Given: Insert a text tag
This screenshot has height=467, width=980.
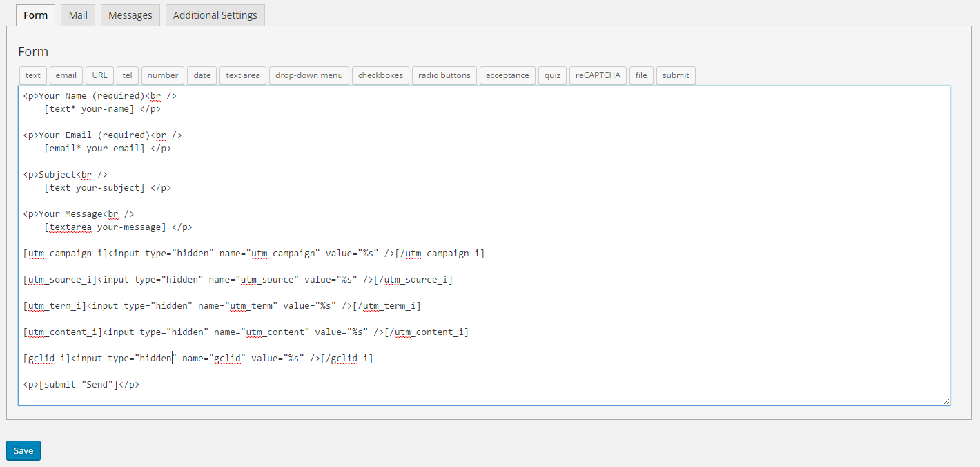Looking at the screenshot, I should (x=33, y=75).
